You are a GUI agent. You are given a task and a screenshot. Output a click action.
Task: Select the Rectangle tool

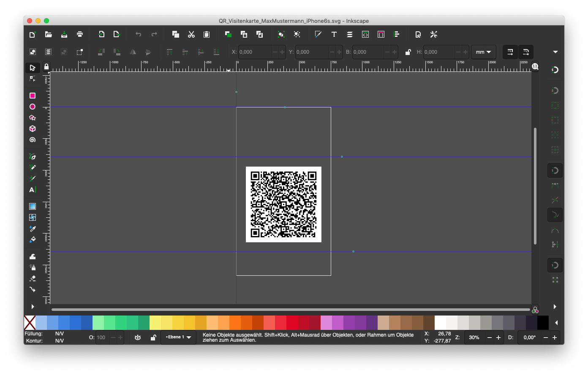pyautogui.click(x=32, y=96)
